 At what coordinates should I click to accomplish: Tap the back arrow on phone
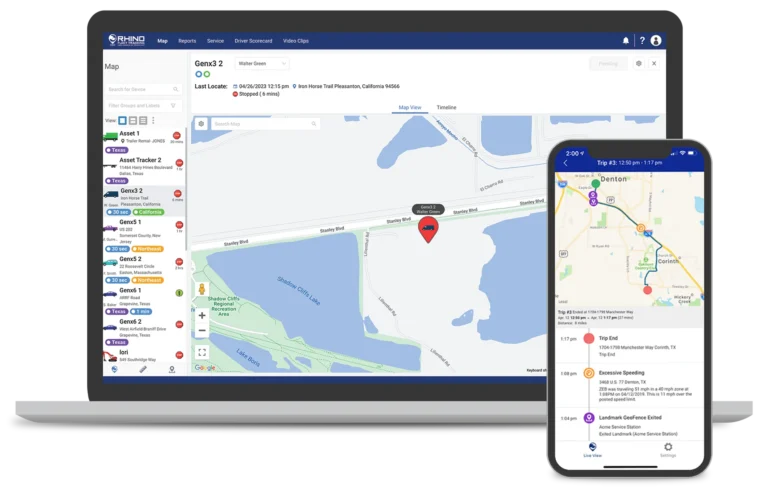click(565, 162)
